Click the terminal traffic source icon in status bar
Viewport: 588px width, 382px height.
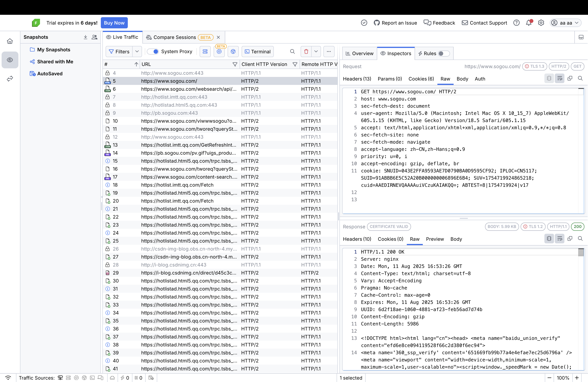92,378
